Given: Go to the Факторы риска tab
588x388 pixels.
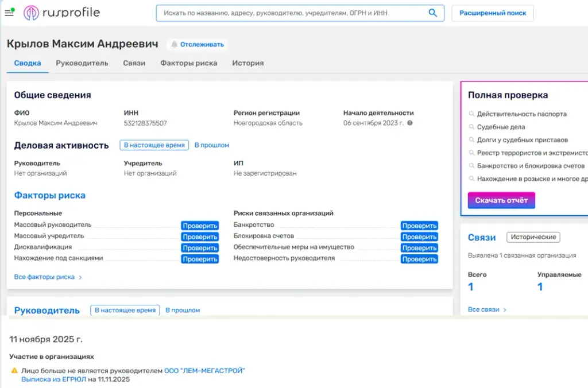Looking at the screenshot, I should (x=188, y=63).
